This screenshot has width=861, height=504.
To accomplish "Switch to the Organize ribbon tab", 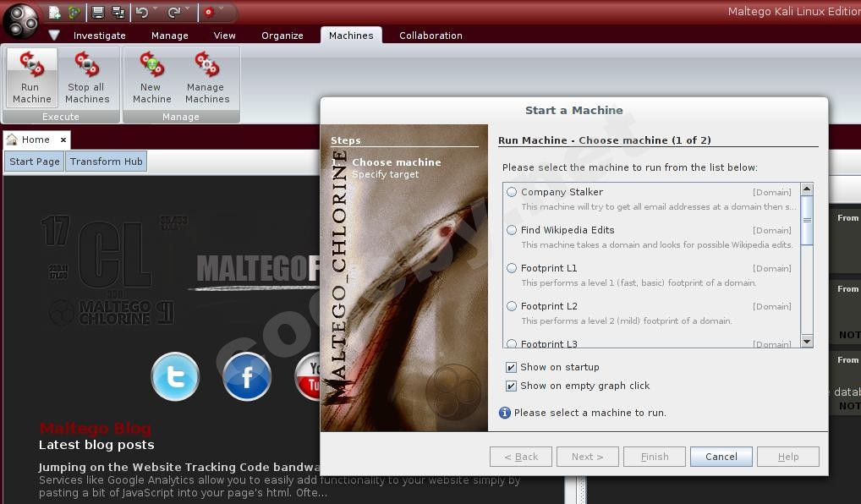I will [x=282, y=36].
